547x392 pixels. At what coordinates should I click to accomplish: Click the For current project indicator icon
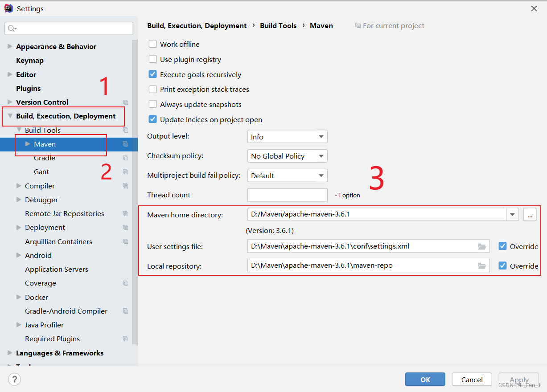point(358,25)
